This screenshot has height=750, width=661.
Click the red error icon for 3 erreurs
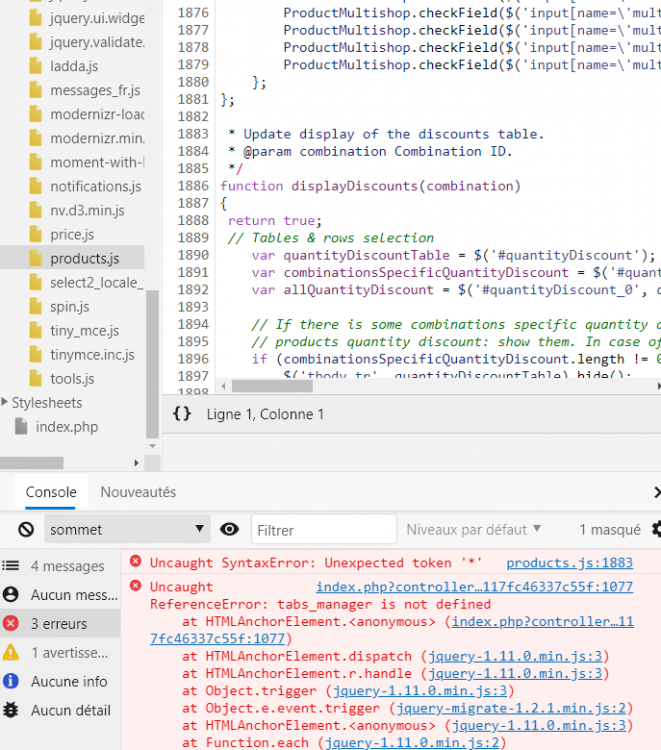11,623
